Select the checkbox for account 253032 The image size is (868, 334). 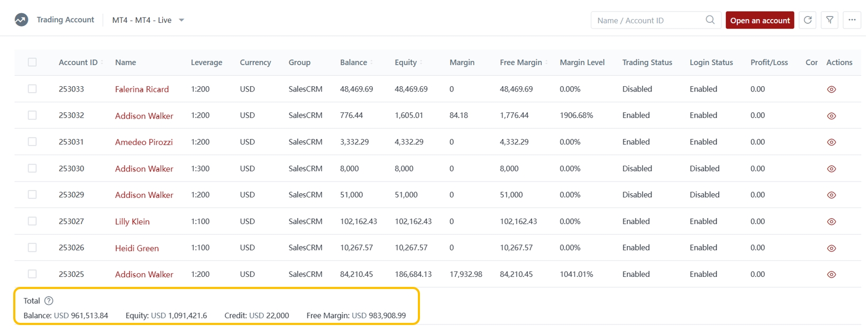(32, 115)
